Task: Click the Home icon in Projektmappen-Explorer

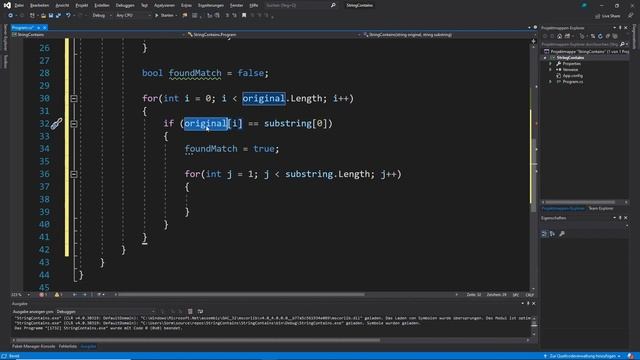Action: coord(560,36)
